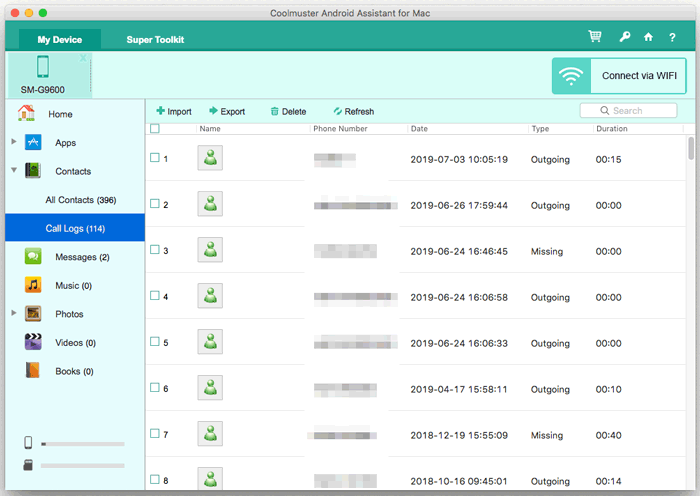
Task: Click the Messages chat bubble icon
Action: 33,256
